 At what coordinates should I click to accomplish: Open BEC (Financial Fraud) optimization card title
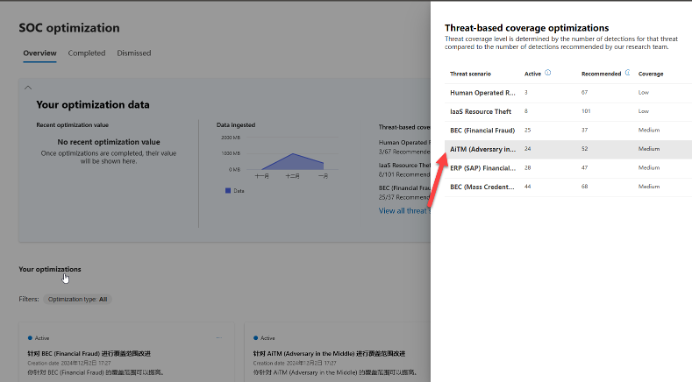point(89,354)
